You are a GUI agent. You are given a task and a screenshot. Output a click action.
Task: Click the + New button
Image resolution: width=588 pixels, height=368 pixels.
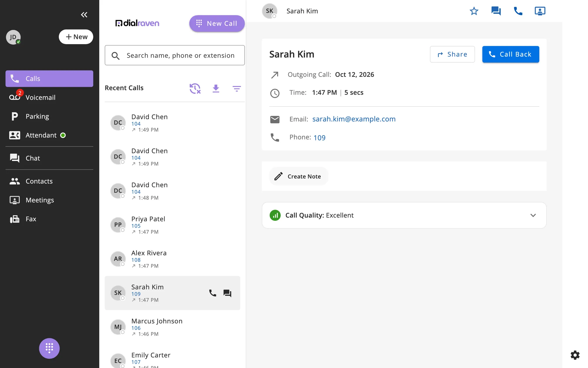(x=76, y=37)
